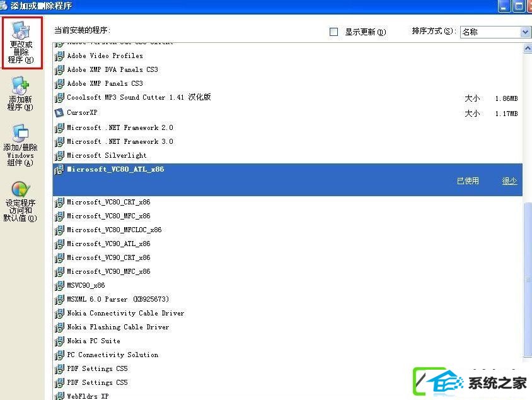Enable the 显示更新 checkbox
The width and height of the screenshot is (532, 400).
[x=334, y=32]
